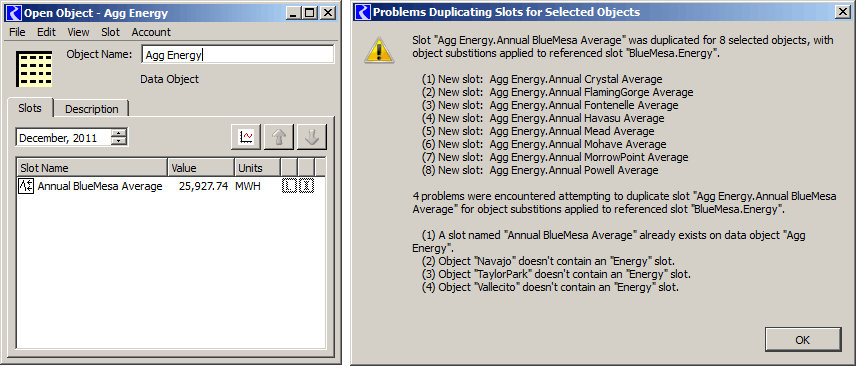Image resolution: width=856 pixels, height=366 pixels.
Task: Click the Annual BlueMesa Average slot type icon
Action: tap(27, 186)
